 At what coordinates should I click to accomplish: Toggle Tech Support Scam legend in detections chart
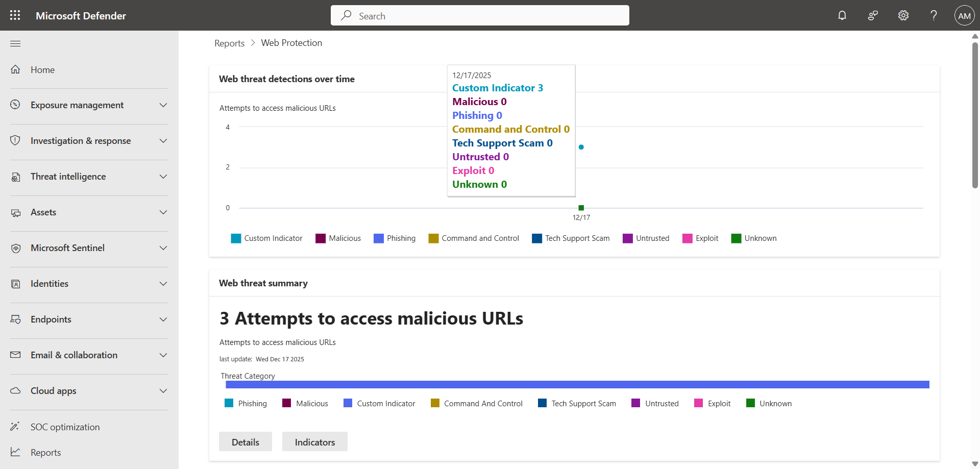[x=571, y=238]
